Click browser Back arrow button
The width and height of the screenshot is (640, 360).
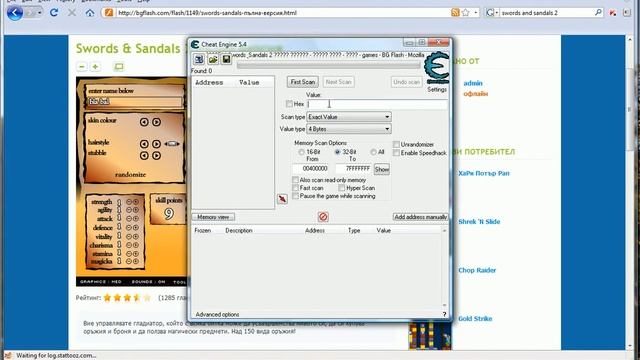click(15, 13)
